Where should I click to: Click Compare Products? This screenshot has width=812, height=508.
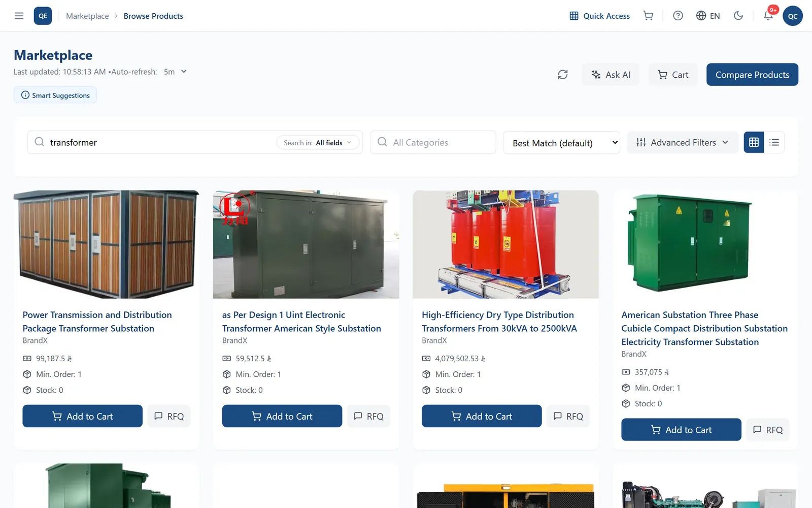click(x=752, y=75)
